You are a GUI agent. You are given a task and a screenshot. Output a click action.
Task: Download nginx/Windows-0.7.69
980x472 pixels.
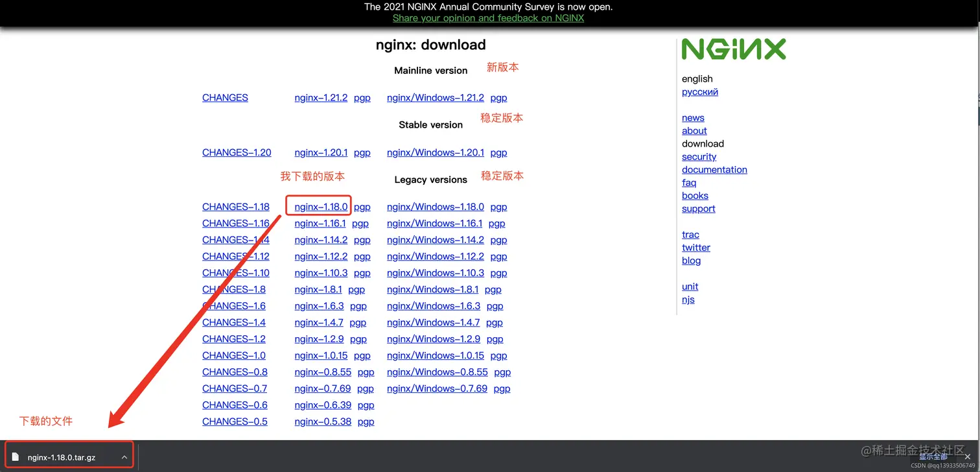pos(437,389)
